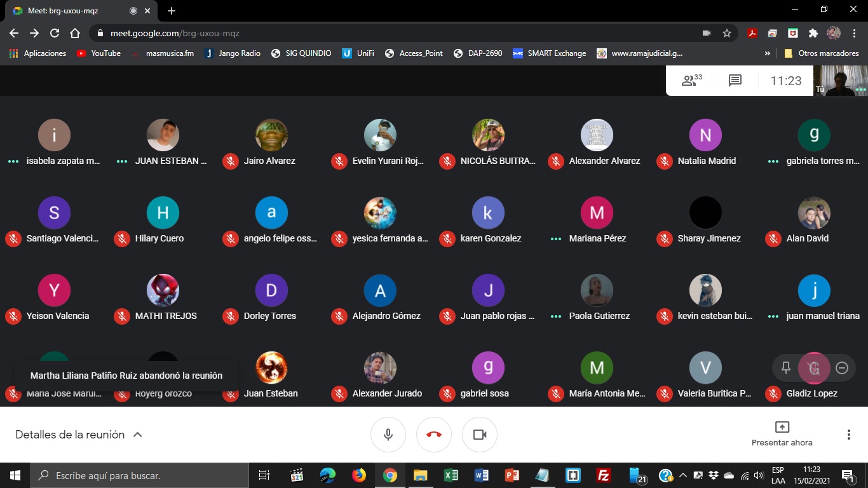Select the Meet: brg-uxou-mqz browser tab
The width and height of the screenshot is (868, 488).
pos(70,11)
